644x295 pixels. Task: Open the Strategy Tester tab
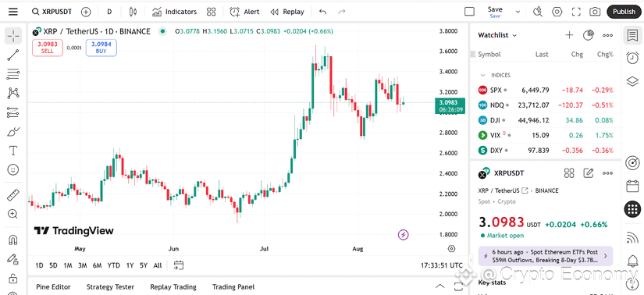pyautogui.click(x=110, y=286)
